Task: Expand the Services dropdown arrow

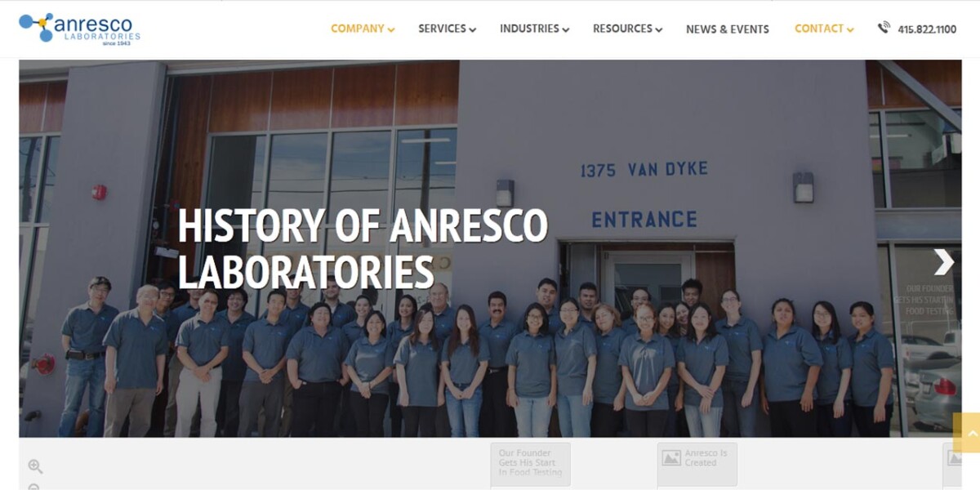Action: coord(472,29)
